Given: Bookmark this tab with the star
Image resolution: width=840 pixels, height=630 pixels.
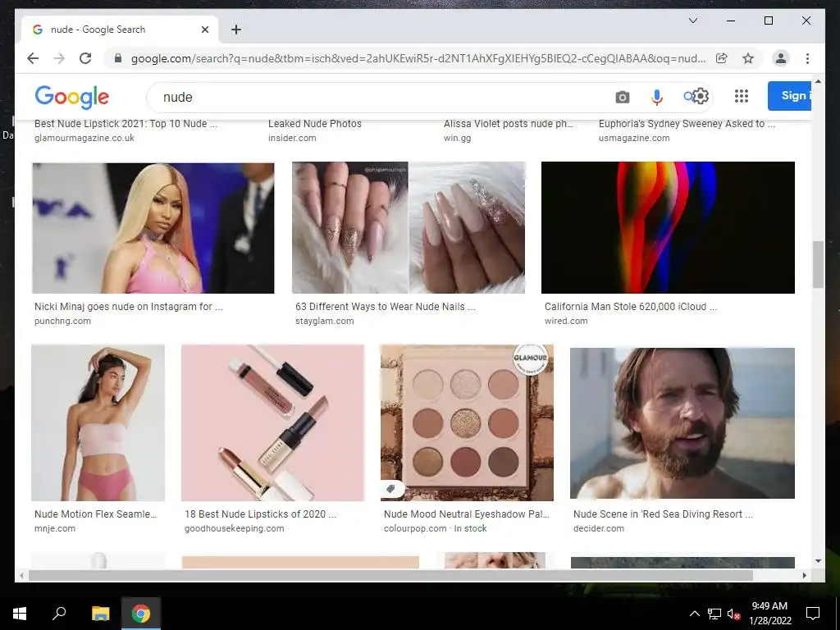Looking at the screenshot, I should [x=748, y=58].
